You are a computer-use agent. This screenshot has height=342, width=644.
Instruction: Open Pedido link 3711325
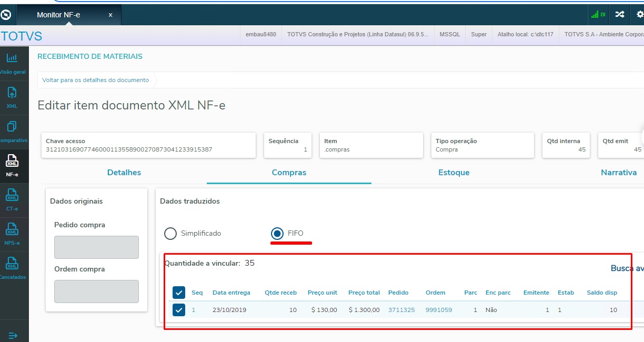[x=401, y=310]
